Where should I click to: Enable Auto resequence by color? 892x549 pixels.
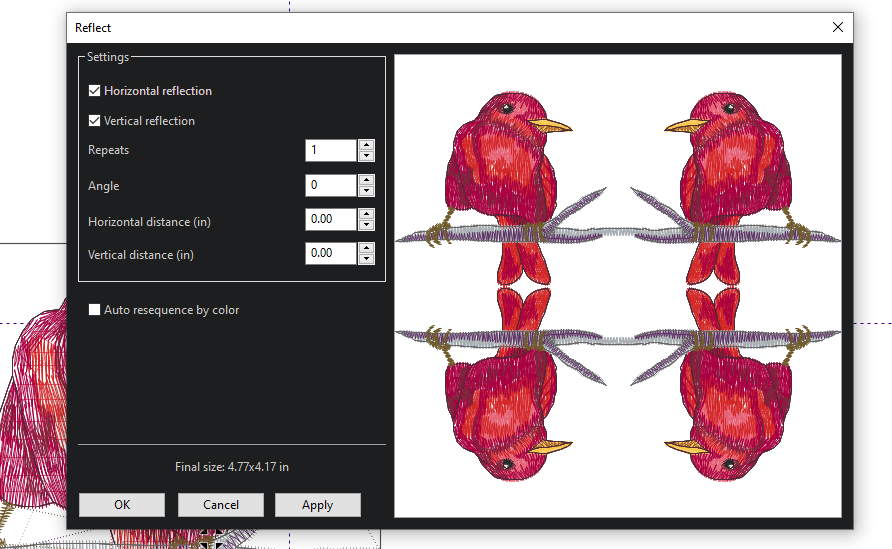pyautogui.click(x=94, y=309)
